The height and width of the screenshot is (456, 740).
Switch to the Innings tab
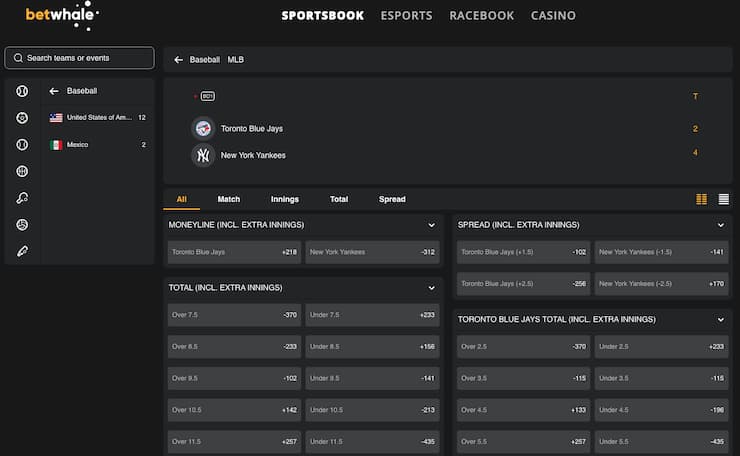[x=284, y=199]
